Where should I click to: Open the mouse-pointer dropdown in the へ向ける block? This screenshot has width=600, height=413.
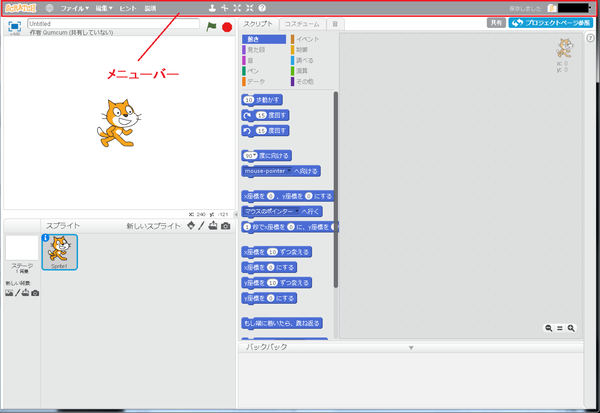coord(289,171)
